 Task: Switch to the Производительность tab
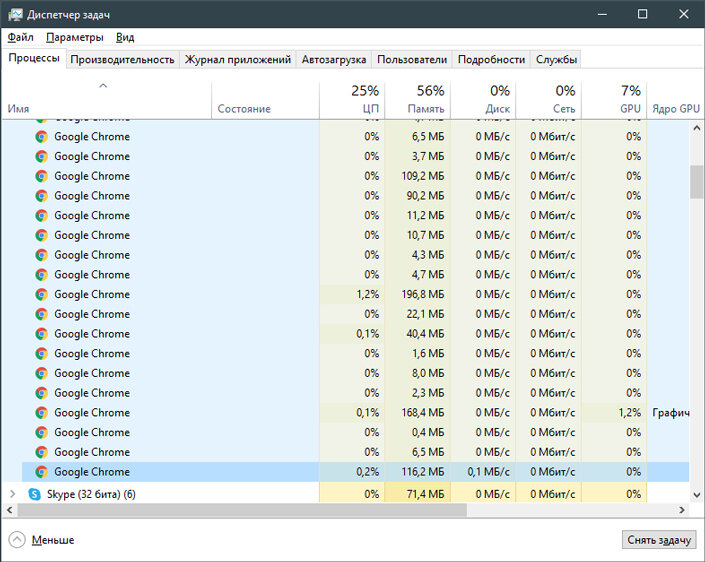tap(122, 59)
